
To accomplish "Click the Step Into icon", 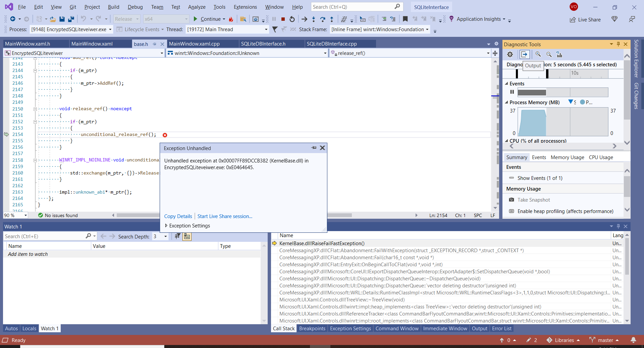I will pos(313,19).
